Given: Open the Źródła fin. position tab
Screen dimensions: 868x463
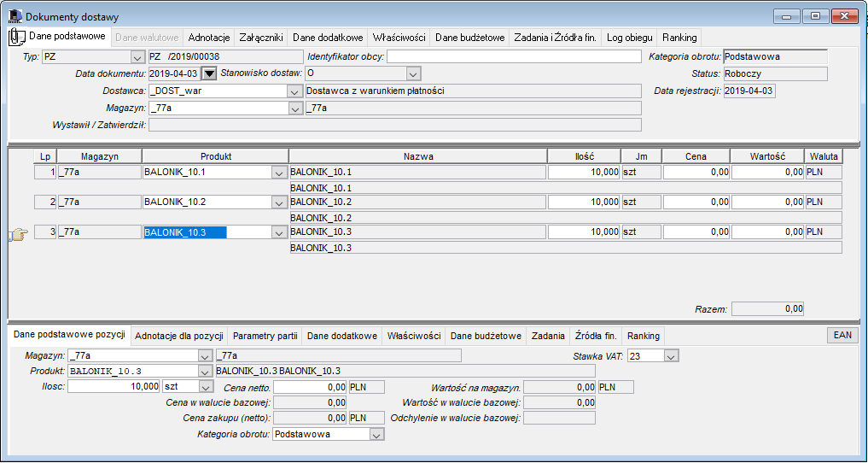Looking at the screenshot, I should (596, 336).
